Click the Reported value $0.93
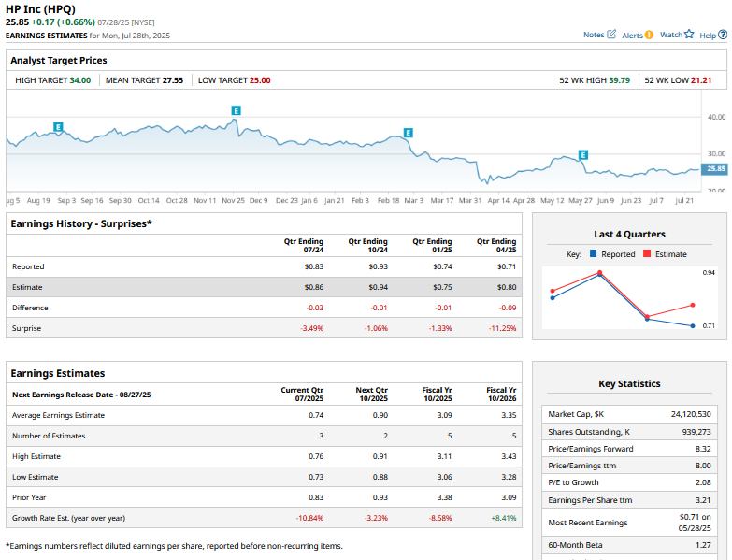Image resolution: width=732 pixels, height=560 pixels. coord(378,266)
